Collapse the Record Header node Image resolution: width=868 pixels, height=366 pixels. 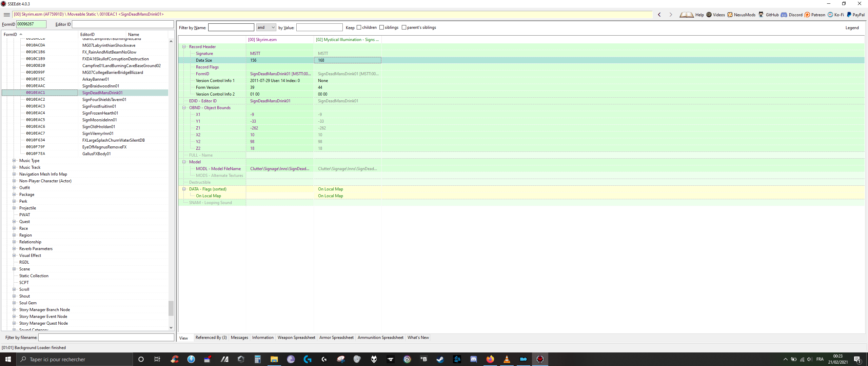click(184, 47)
